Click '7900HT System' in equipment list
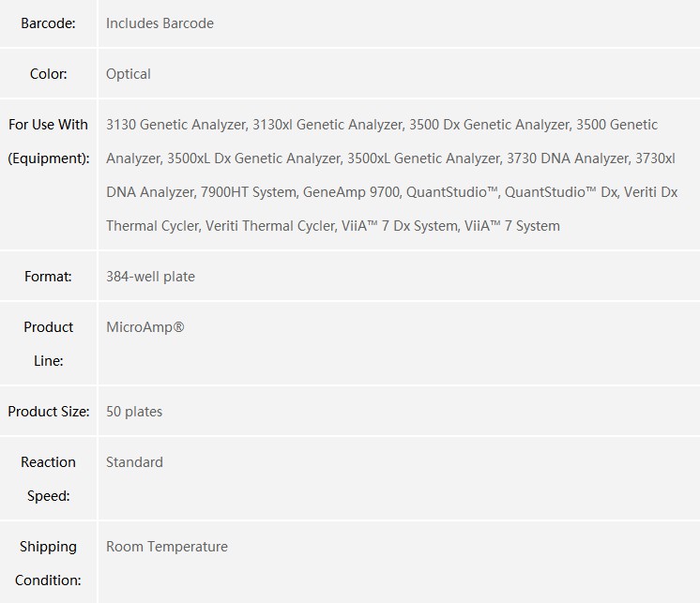Viewport: 700px width, 603px height. [x=248, y=192]
